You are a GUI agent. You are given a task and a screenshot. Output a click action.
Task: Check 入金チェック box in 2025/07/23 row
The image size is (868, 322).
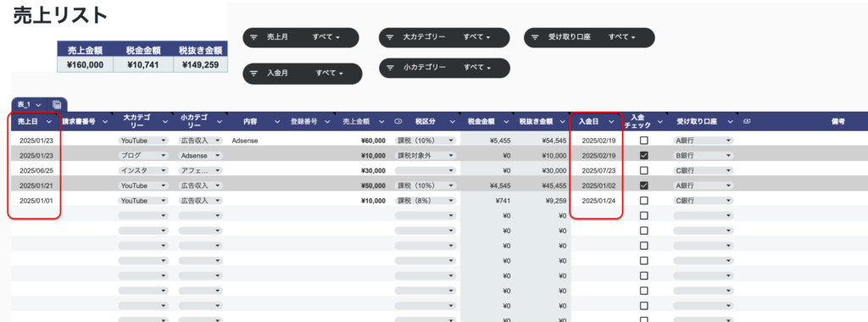[644, 170]
